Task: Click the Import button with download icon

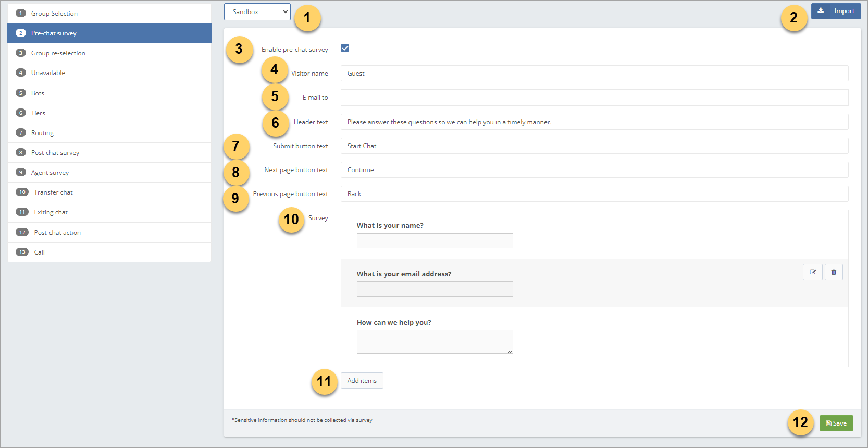Action: (x=836, y=11)
